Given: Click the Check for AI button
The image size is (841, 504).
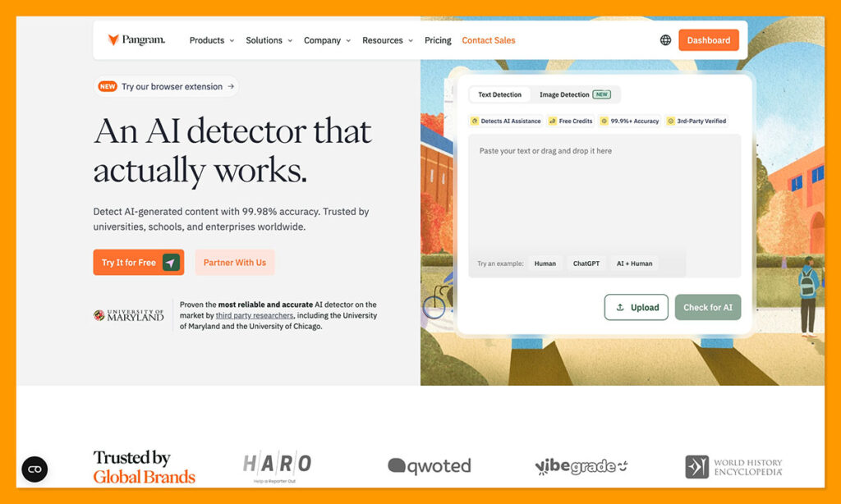Looking at the screenshot, I should 707,307.
